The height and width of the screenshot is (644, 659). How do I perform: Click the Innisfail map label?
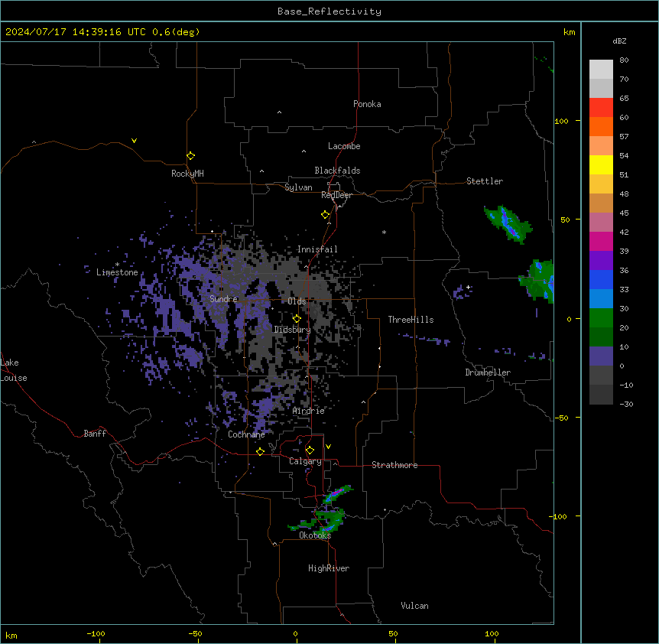pos(317,249)
